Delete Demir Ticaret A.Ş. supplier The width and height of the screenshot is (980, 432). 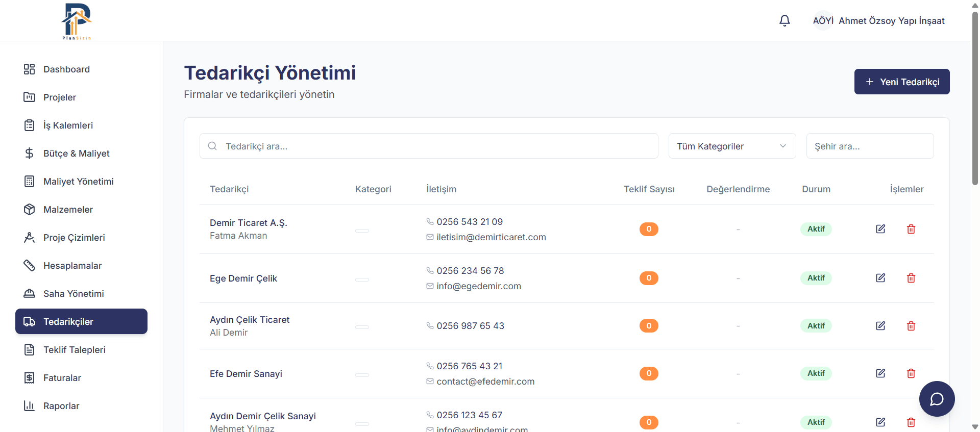coord(911,229)
